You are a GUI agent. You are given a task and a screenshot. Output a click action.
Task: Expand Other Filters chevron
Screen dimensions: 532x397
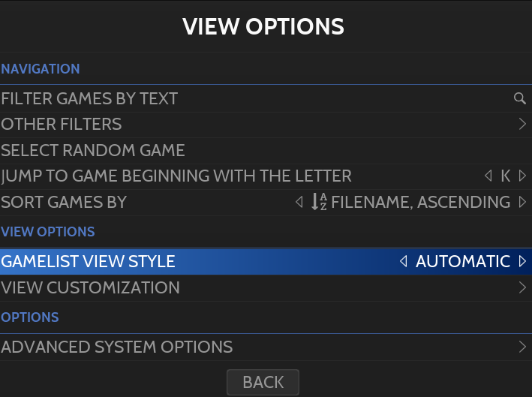tap(523, 124)
